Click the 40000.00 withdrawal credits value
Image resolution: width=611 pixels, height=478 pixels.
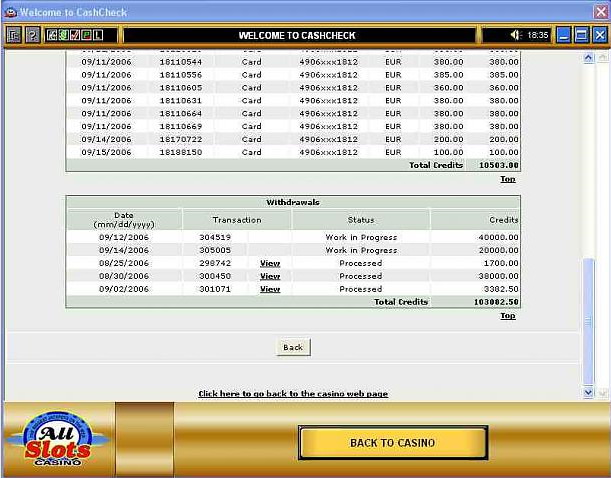pos(499,237)
